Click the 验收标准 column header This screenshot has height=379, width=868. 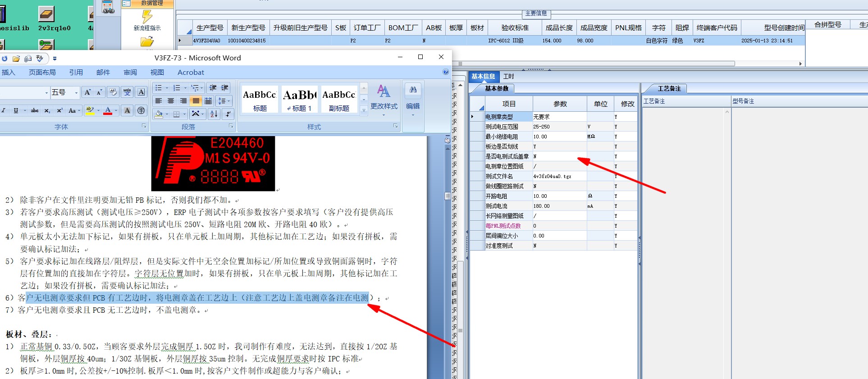(x=515, y=27)
